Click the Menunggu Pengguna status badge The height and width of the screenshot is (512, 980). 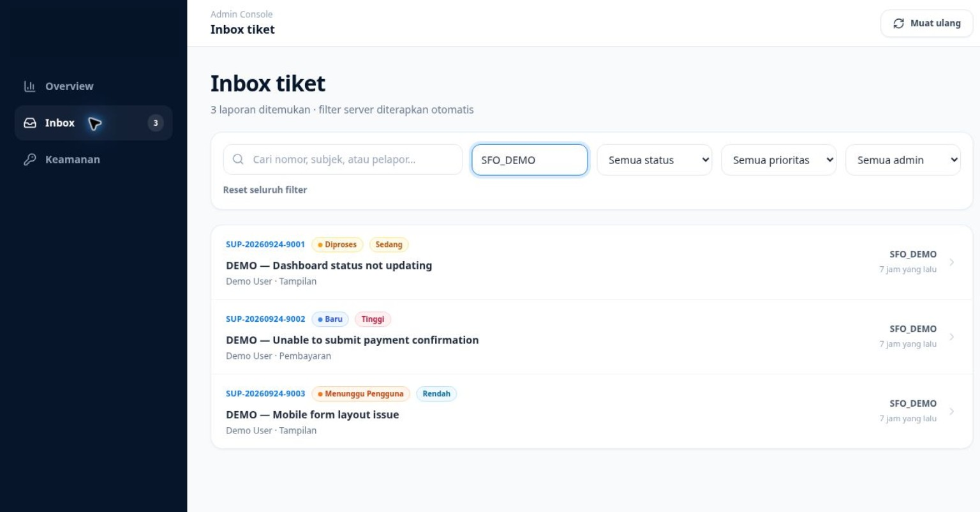point(360,394)
